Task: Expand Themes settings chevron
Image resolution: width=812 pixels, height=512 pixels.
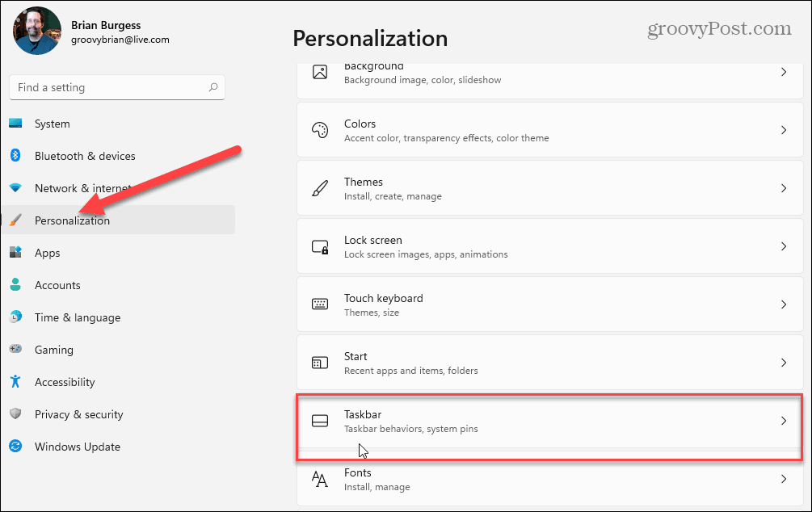Action: pos(784,188)
